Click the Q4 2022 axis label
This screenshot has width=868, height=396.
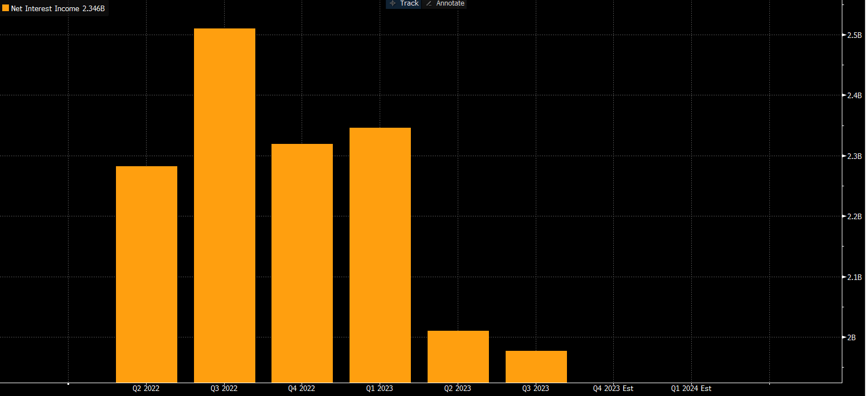[x=302, y=388]
